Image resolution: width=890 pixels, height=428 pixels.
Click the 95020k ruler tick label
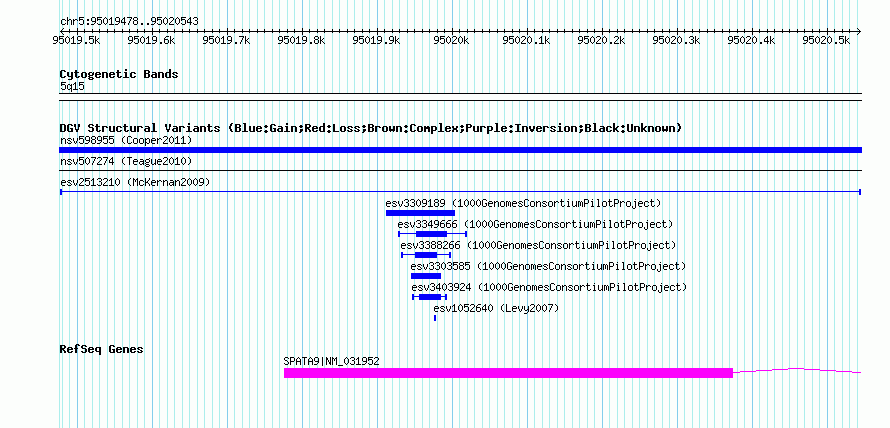click(452, 40)
